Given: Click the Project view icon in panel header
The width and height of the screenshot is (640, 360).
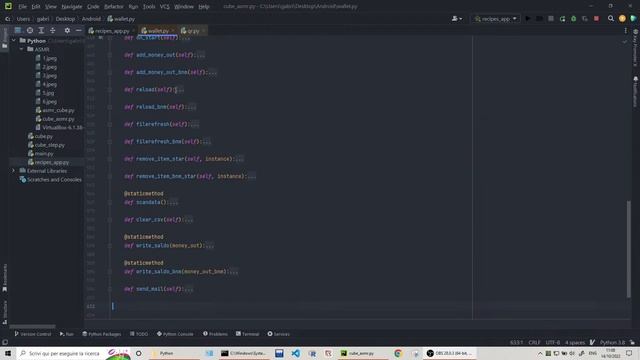Looking at the screenshot, I should (x=18, y=30).
